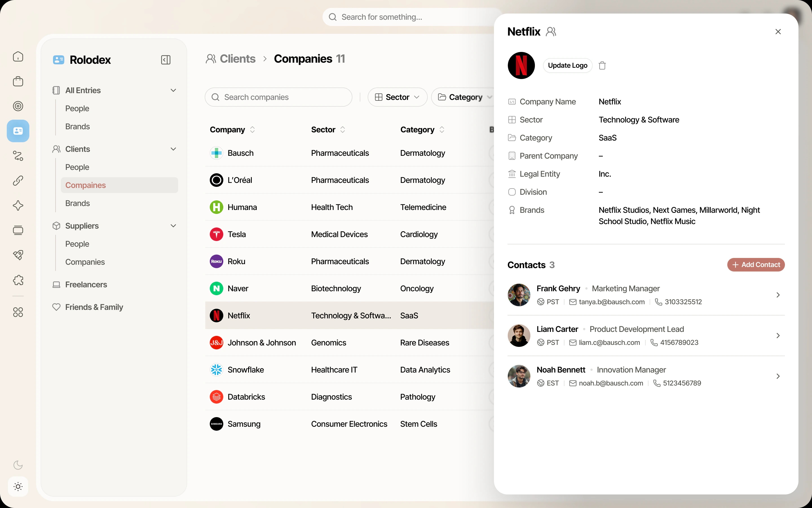The image size is (812, 508).
Task: Click Frank Gehry's profile photo
Action: tap(519, 295)
